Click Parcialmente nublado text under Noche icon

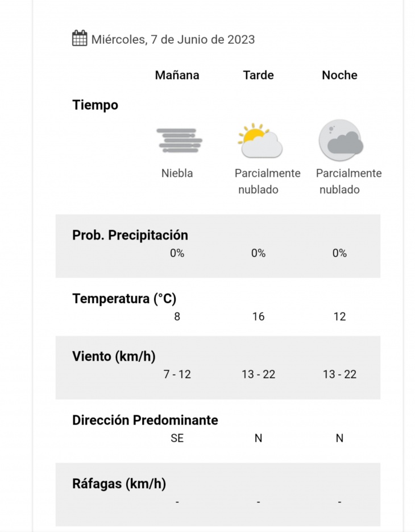click(349, 181)
